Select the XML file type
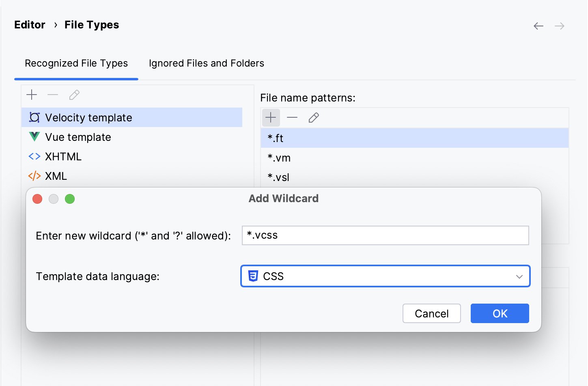 click(x=56, y=176)
